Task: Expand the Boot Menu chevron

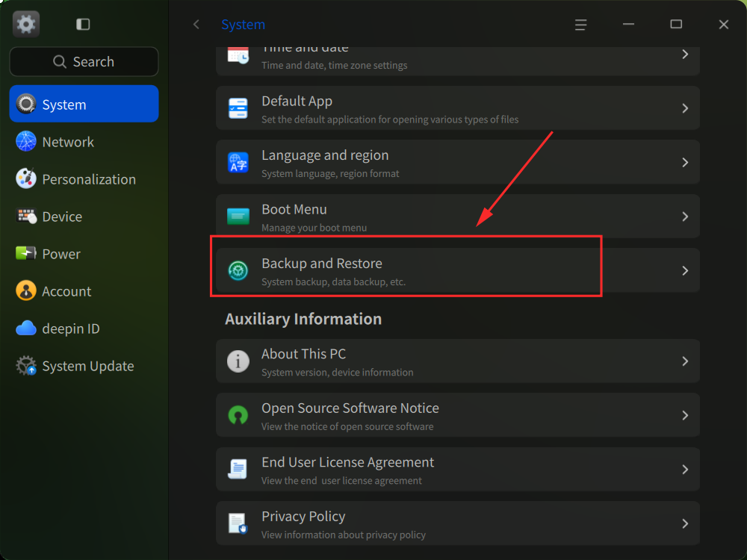Action: point(685,217)
